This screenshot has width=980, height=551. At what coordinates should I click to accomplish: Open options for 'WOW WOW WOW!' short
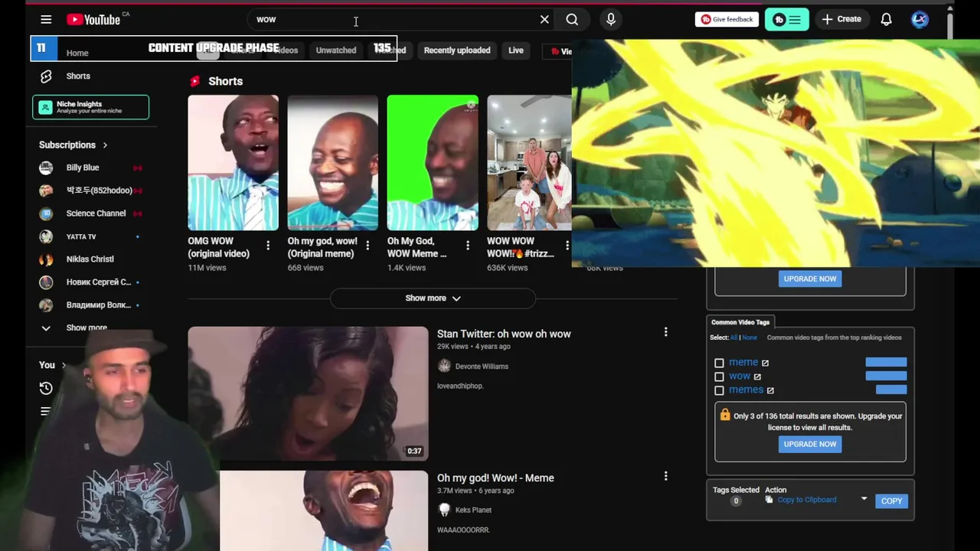click(567, 246)
